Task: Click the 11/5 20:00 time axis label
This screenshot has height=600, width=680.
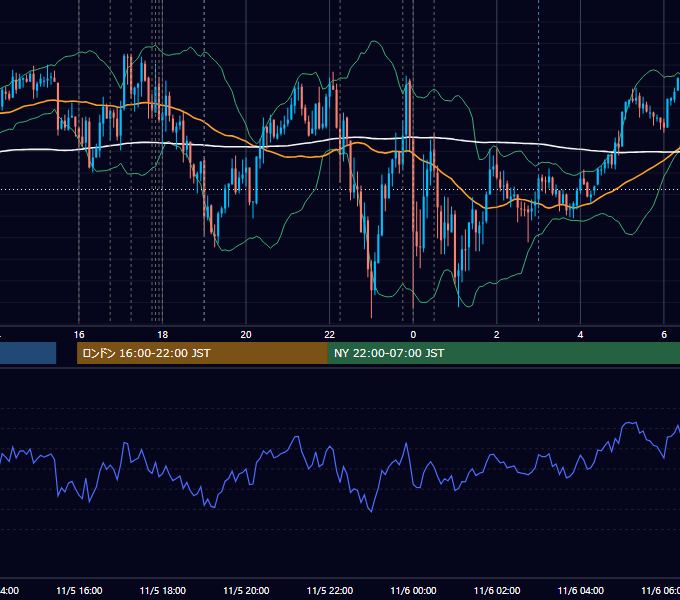Action: [246, 590]
